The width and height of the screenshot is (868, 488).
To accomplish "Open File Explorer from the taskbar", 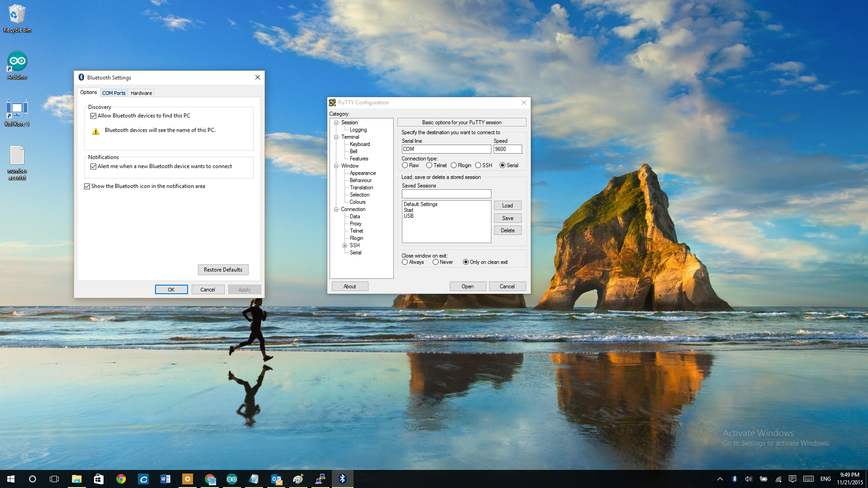I will 76,479.
